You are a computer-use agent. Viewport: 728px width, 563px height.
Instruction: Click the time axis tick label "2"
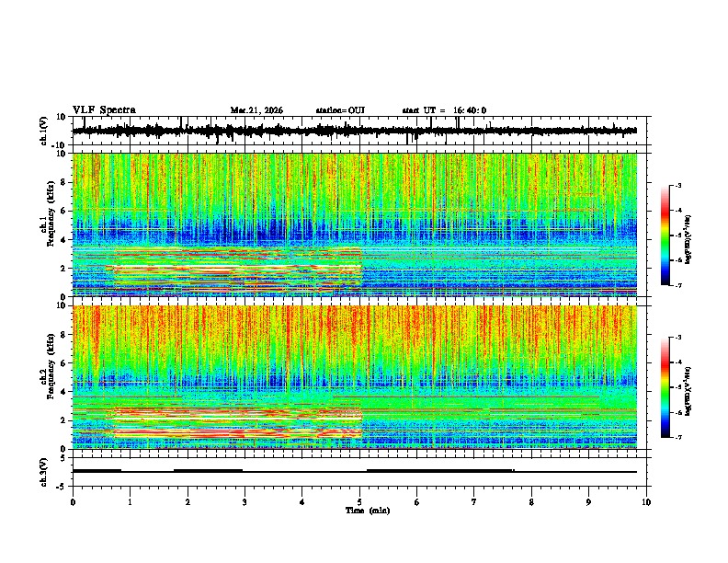[188, 502]
